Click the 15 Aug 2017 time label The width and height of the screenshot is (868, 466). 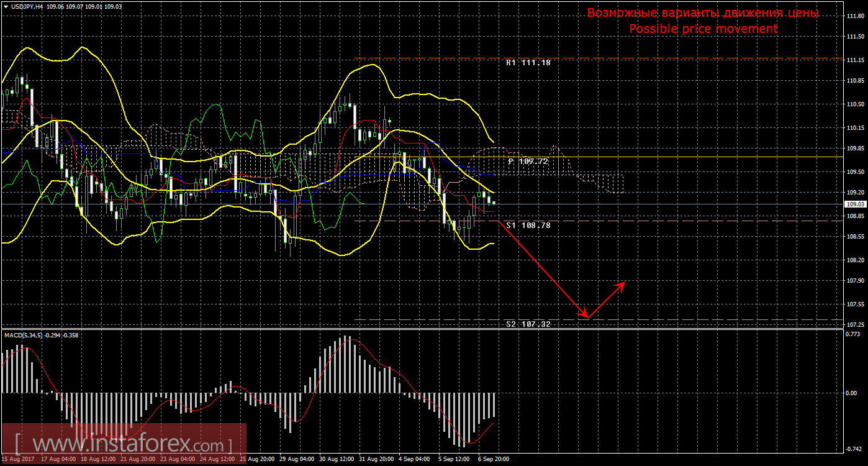tap(18, 459)
